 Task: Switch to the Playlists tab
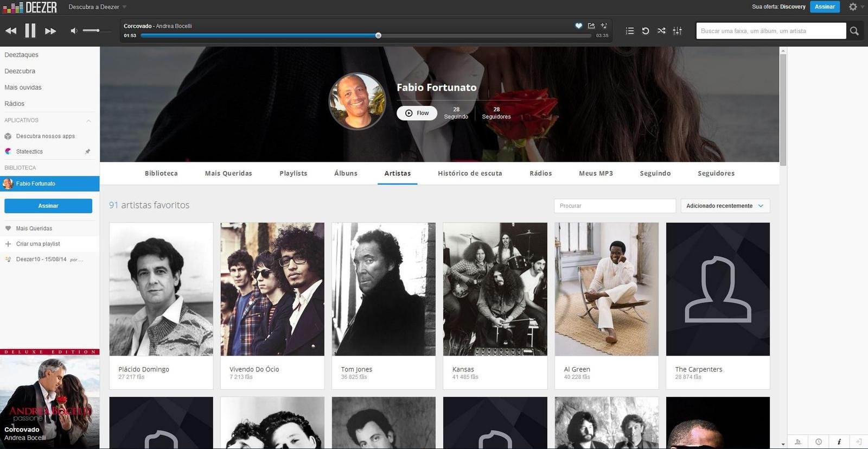pos(293,173)
